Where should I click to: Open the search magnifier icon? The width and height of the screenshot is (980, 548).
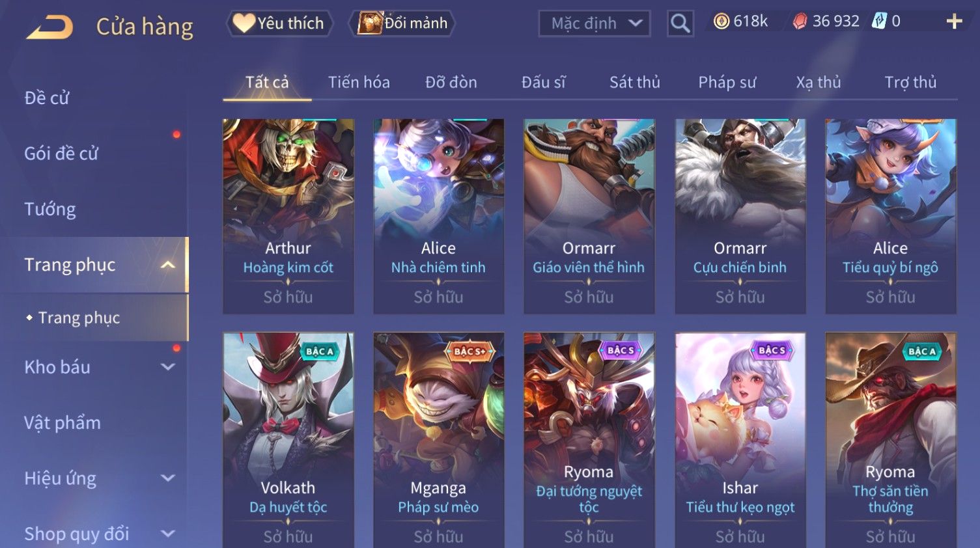point(680,23)
